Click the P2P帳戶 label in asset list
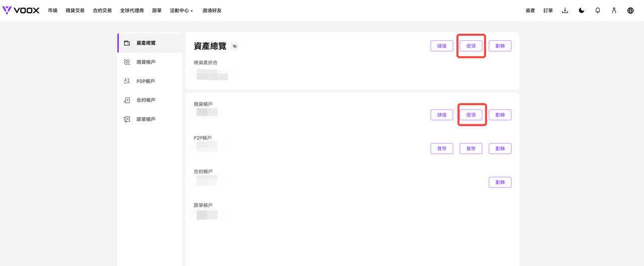644x266 pixels. (x=203, y=138)
